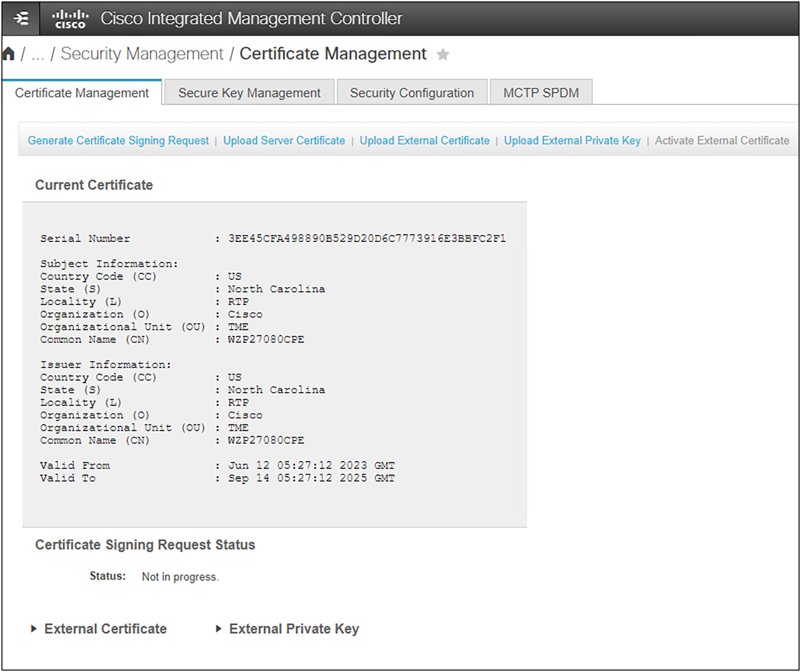Screen dimensions: 801x672
Task: Click the Valid From date value
Action: (x=311, y=466)
